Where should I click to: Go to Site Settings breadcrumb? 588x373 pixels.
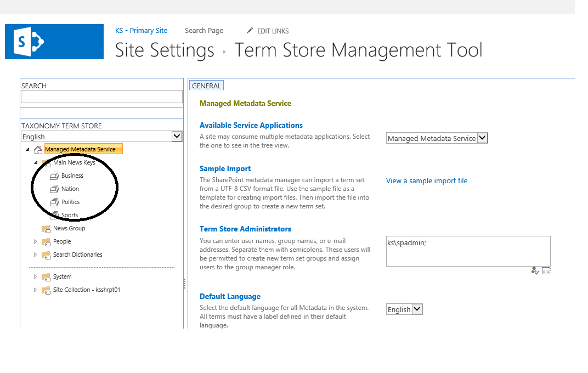click(x=165, y=50)
